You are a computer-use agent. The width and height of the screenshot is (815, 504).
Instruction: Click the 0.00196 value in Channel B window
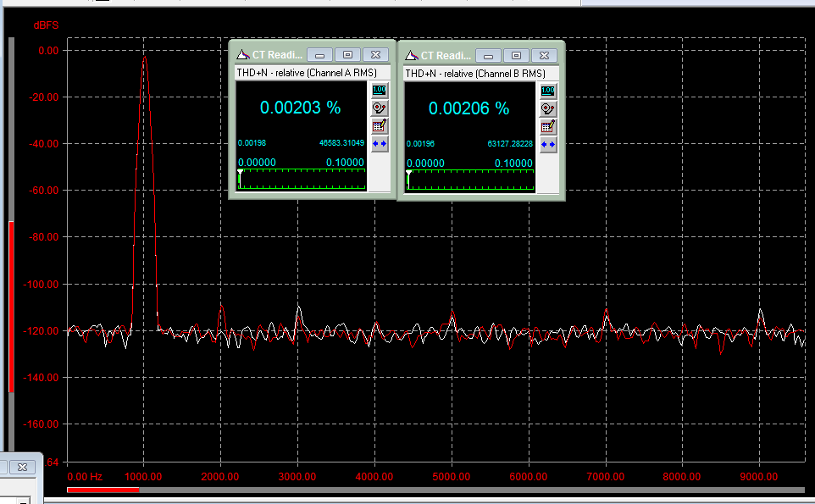[420, 144]
